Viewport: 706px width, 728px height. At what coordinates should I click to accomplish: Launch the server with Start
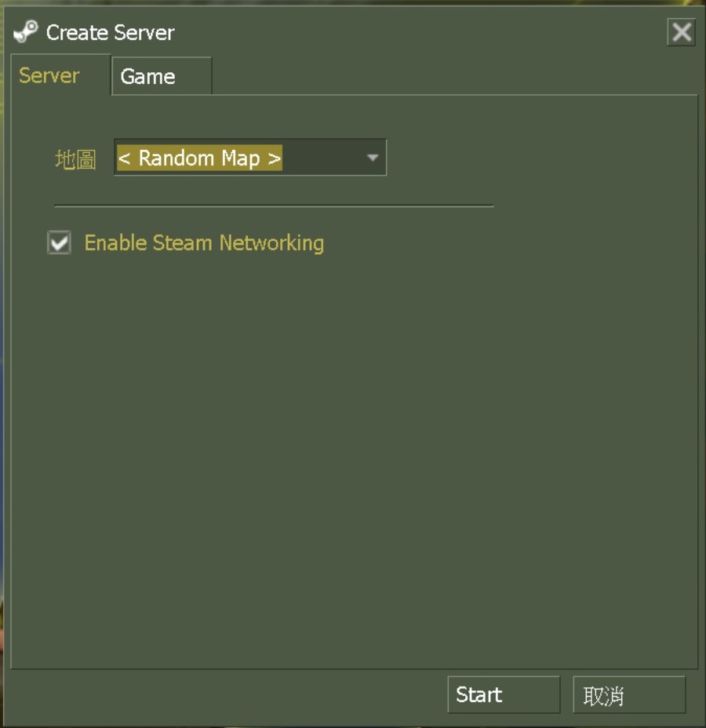[504, 694]
